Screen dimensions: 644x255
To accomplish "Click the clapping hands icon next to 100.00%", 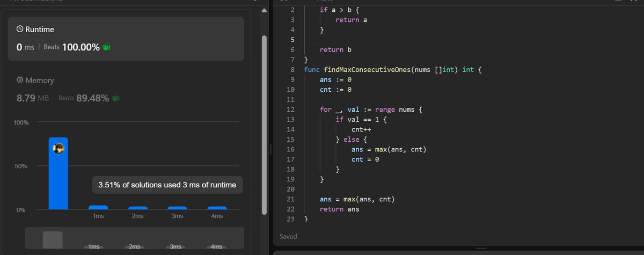I will tap(106, 47).
